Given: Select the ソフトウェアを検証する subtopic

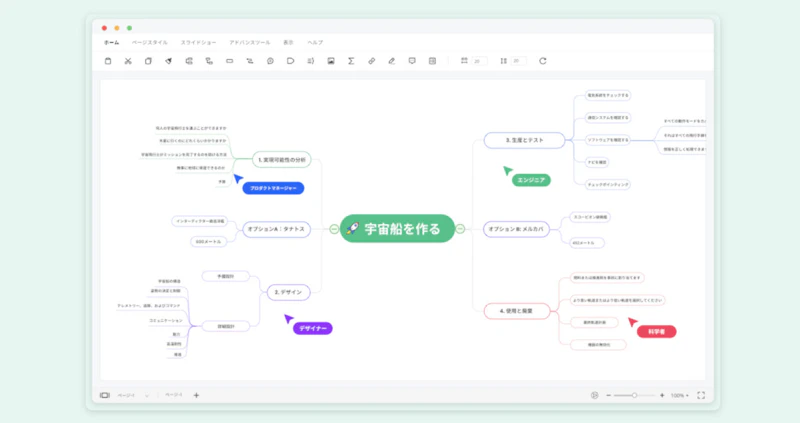Looking at the screenshot, I should pyautogui.click(x=607, y=140).
